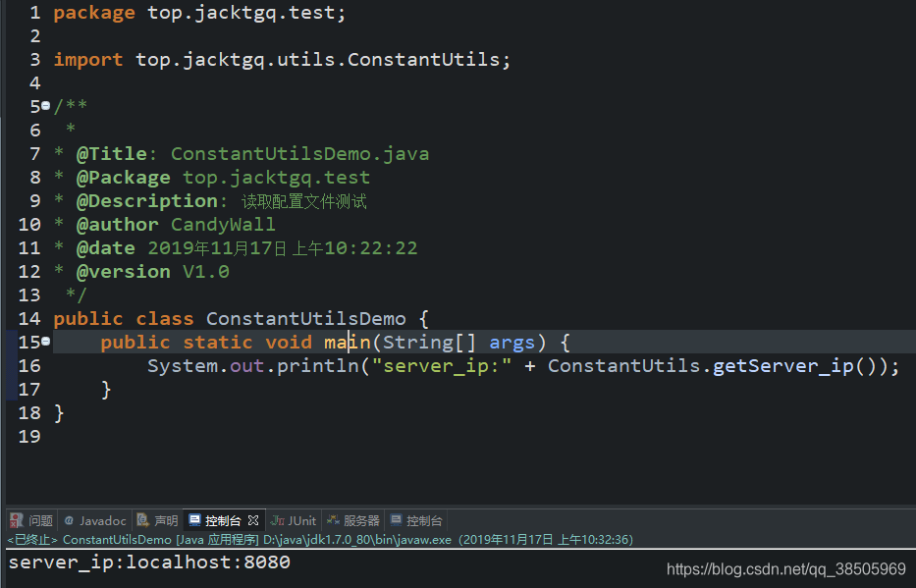This screenshot has height=588, width=916.
Task: Close the active 控制台 console tab
Action: [253, 519]
